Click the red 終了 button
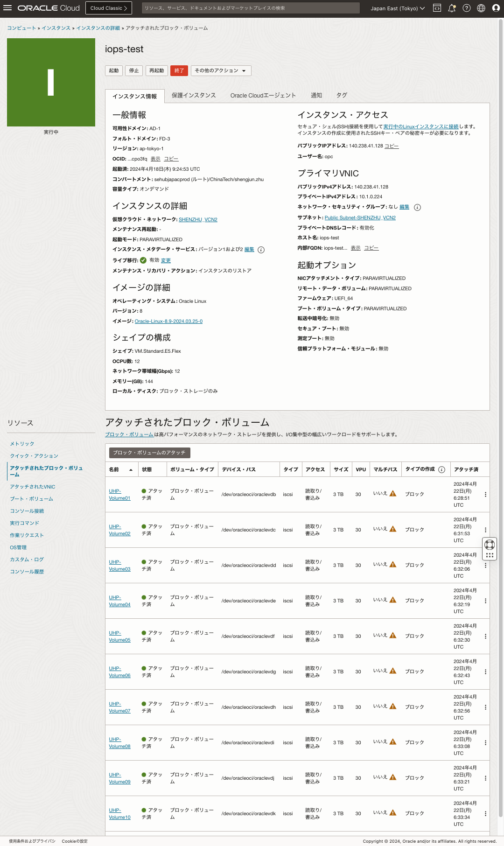 point(179,70)
